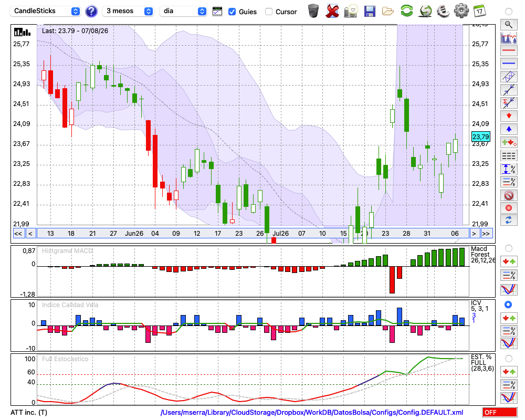525x420 pixels.
Task: Click the red prohibition sign icon
Action: pos(509,195)
